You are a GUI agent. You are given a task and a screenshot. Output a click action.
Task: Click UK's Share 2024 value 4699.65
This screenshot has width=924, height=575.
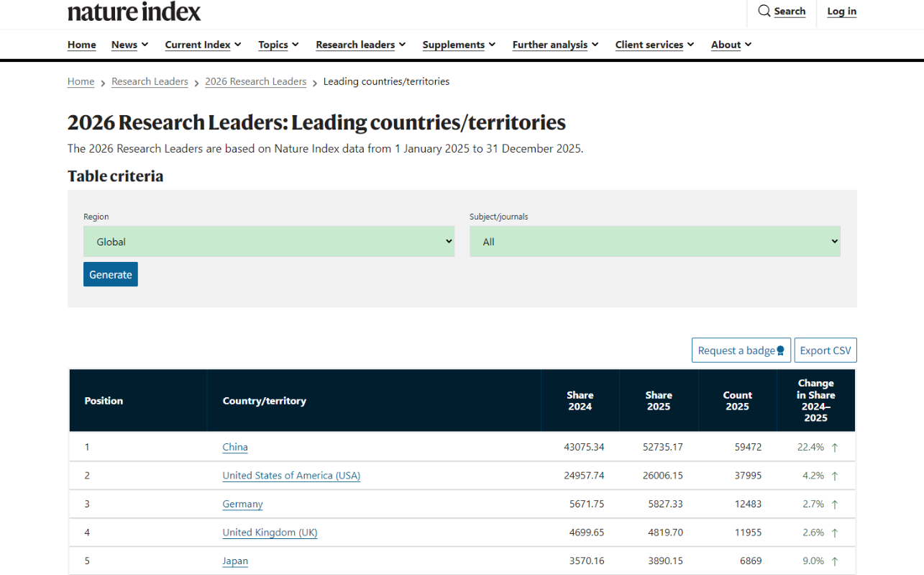pos(587,533)
